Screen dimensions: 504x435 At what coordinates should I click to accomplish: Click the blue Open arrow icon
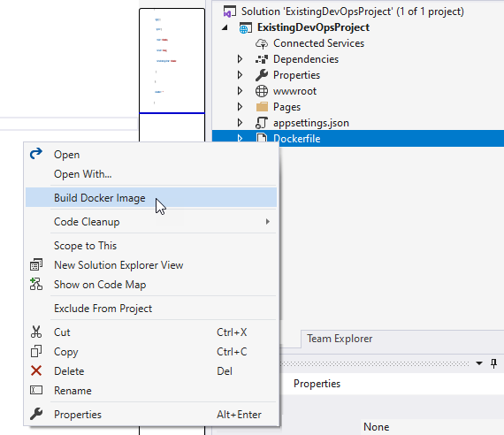click(36, 154)
